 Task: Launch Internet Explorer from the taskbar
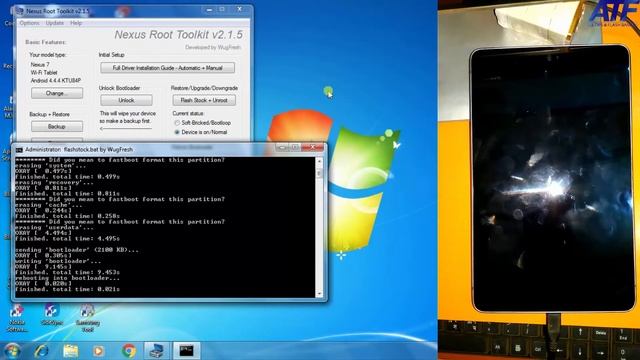tap(41, 351)
